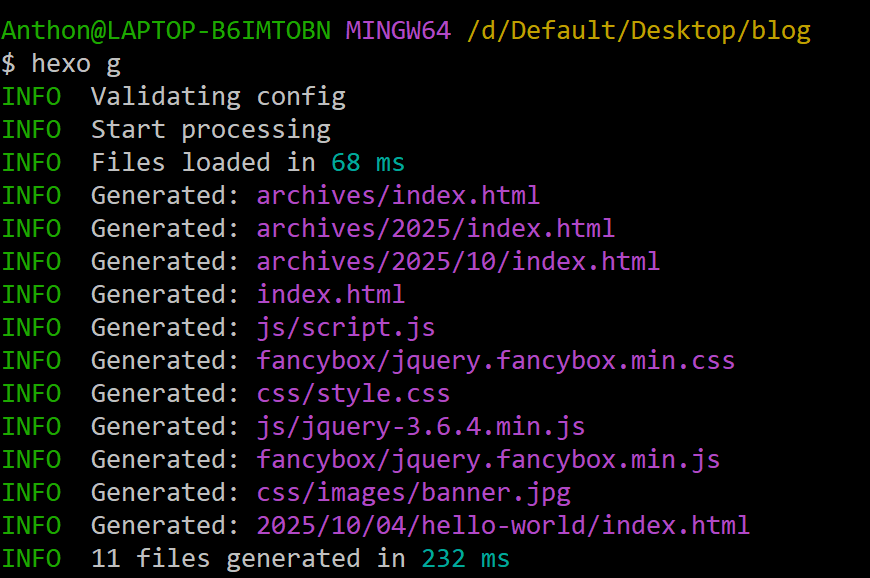Click the Anthon@LAPTOP-B6IMTOBN user host text

pos(165,30)
